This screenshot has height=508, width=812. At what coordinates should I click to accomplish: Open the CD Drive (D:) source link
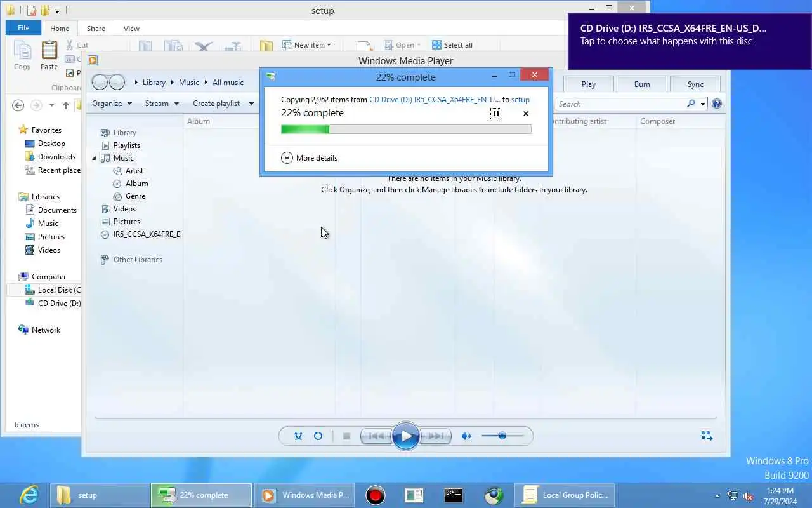click(435, 100)
